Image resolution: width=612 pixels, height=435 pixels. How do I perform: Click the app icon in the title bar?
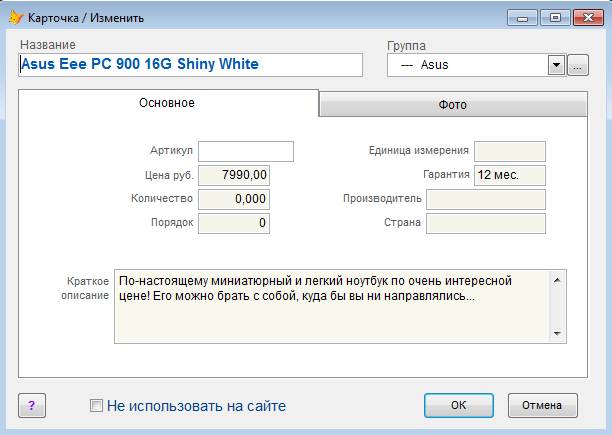16,17
